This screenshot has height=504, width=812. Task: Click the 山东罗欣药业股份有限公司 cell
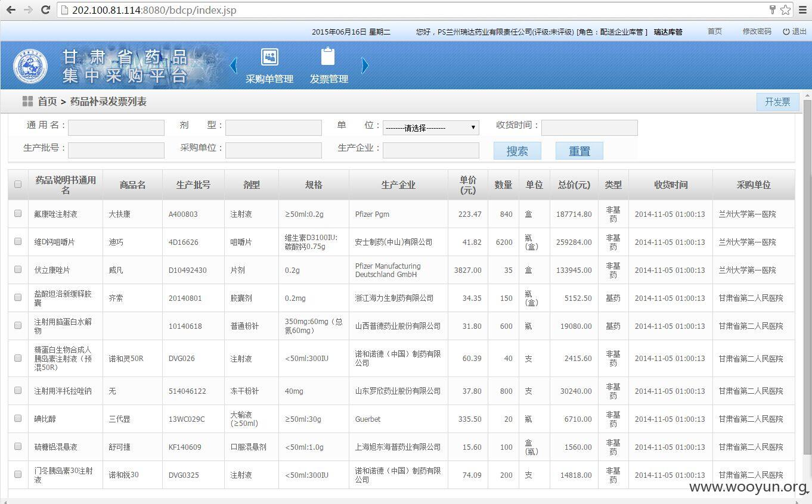[x=398, y=391]
